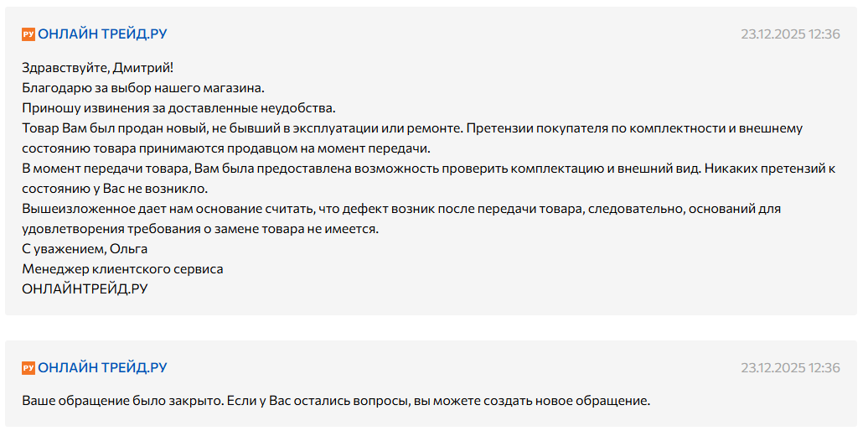Open the ОНЛАЙН ТРЕЙД.РУ link in the second message
The width and height of the screenshot is (868, 431).
[x=102, y=368]
